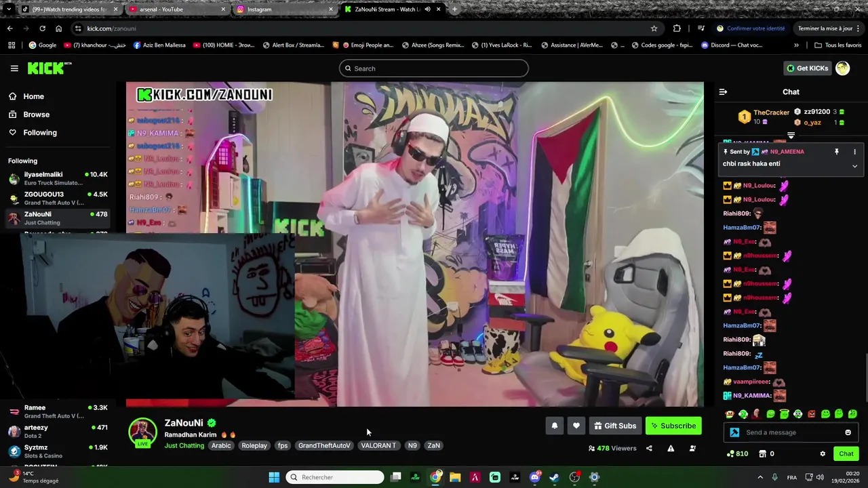Screen dimensions: 868x488
Task: Follow channel with the heart button
Action: point(576,426)
